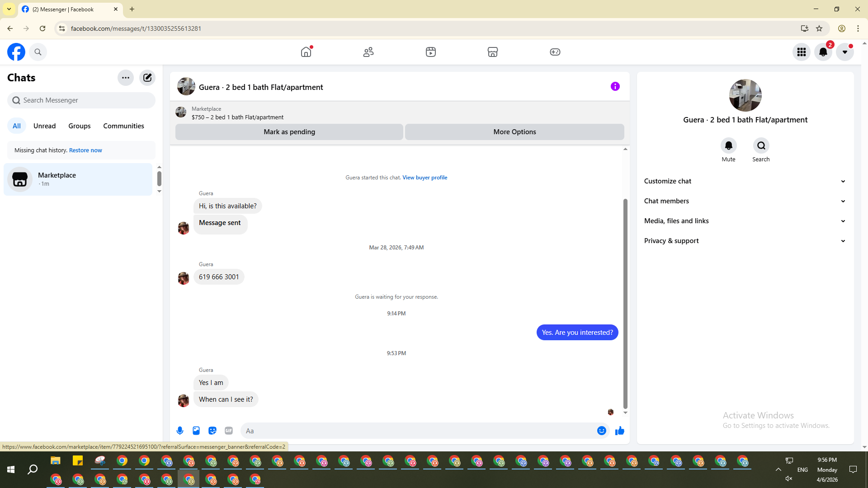This screenshot has height=488, width=868.
Task: Click the More Options button
Action: point(514,132)
